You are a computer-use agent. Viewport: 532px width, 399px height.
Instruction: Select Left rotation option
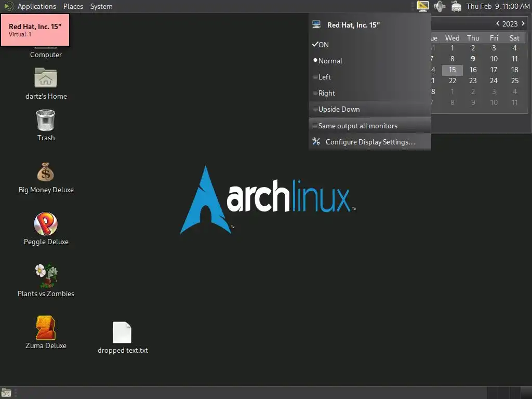point(370,77)
